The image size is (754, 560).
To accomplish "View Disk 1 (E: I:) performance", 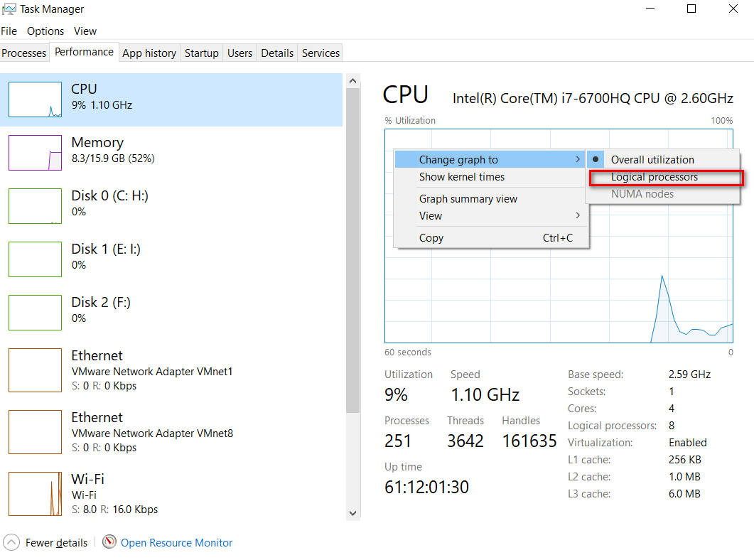I will click(x=107, y=256).
